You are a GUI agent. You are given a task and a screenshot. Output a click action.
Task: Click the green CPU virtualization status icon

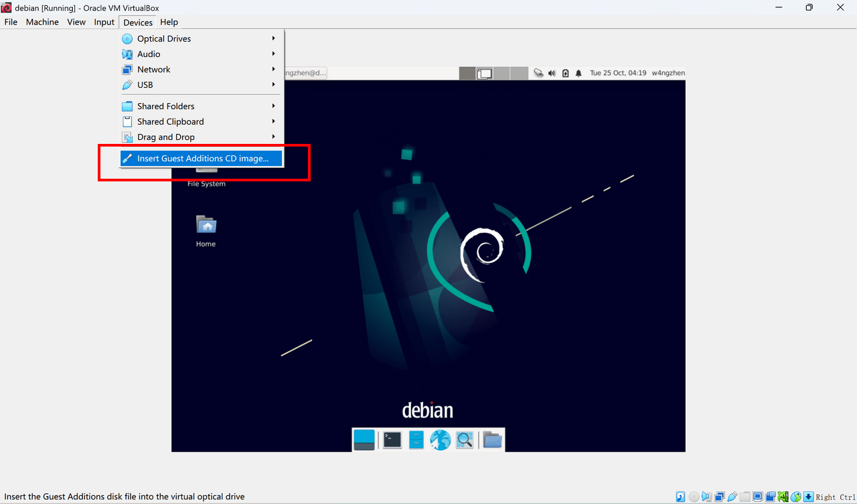click(783, 497)
